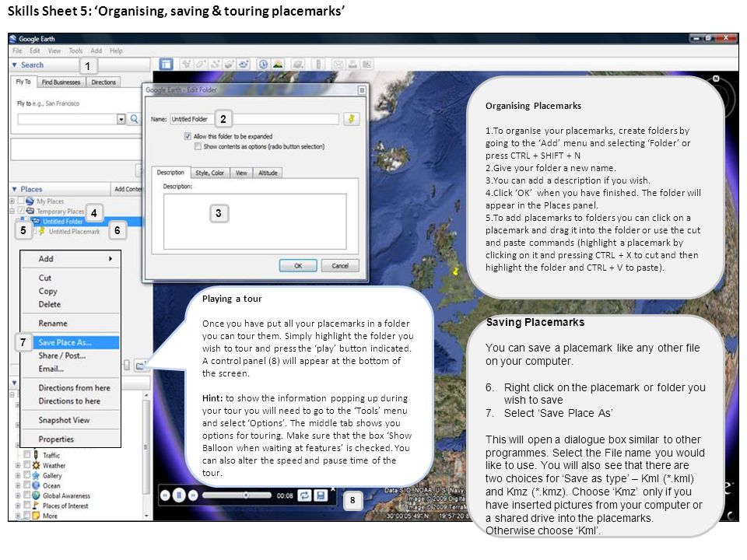The height and width of the screenshot is (560, 747).
Task: Show historical imagery clock icon
Action: (263, 65)
